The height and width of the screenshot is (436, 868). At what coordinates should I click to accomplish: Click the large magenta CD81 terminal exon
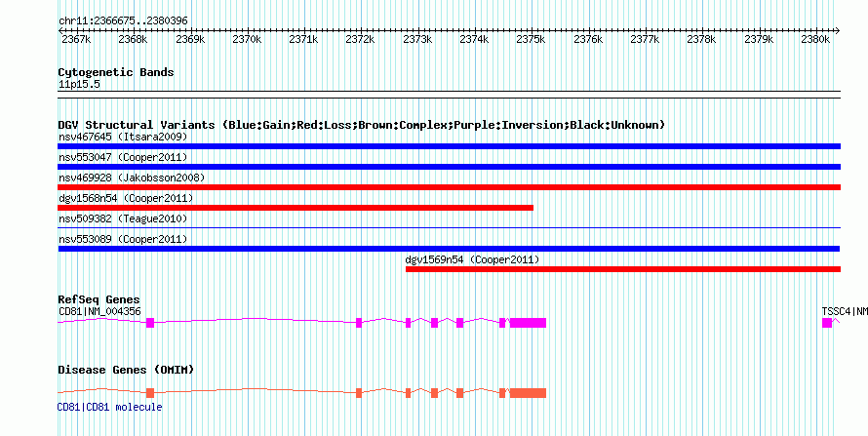528,323
